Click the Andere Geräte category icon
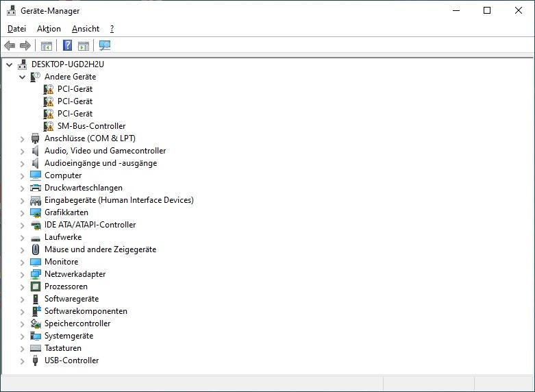The width and height of the screenshot is (535, 392). click(x=35, y=77)
